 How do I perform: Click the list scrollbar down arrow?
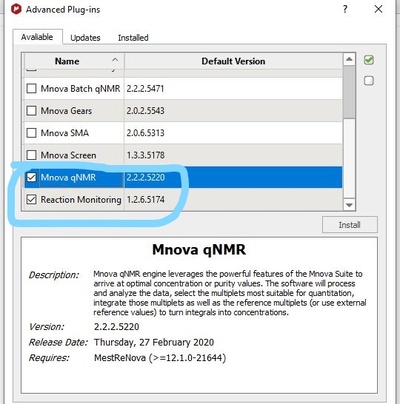point(349,205)
